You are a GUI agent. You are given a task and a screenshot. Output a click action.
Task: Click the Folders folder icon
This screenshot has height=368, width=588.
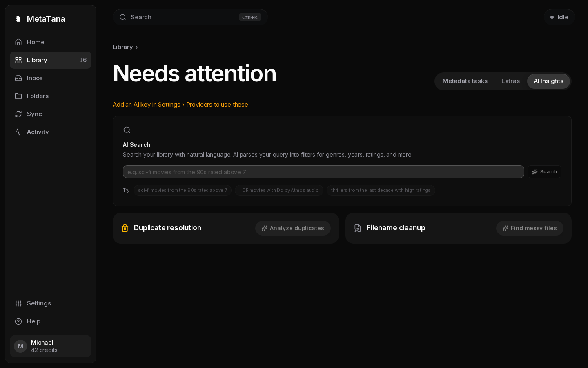(18, 96)
